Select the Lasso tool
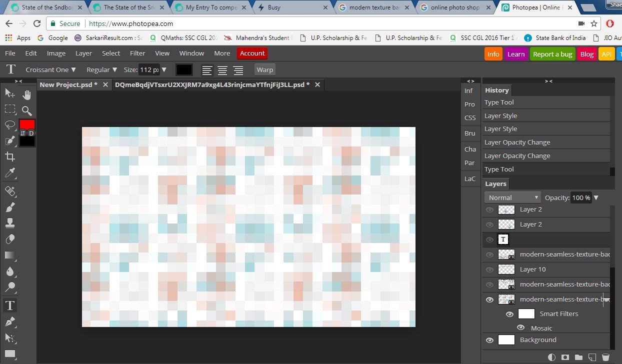This screenshot has height=364, width=622. [x=10, y=125]
